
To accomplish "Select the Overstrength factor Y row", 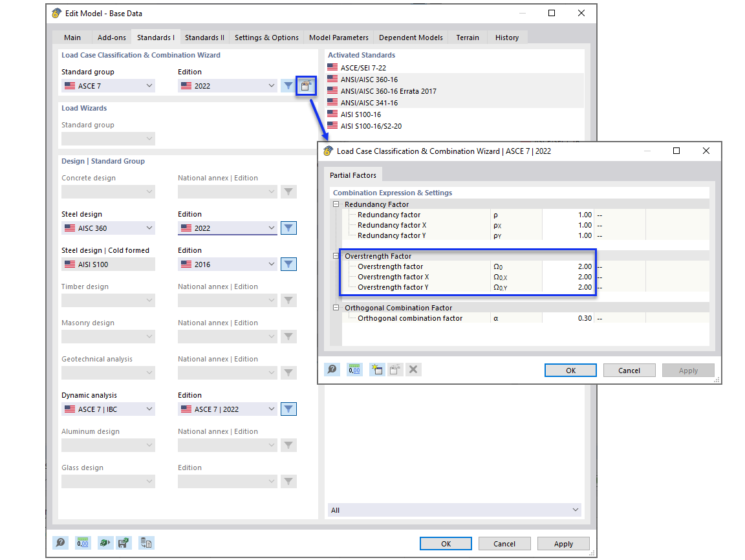I will click(x=526, y=287).
